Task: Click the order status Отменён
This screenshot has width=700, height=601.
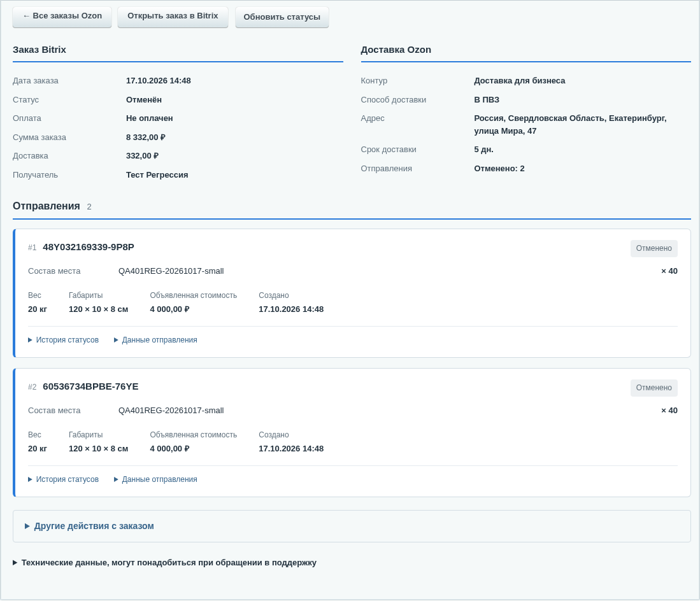Action: (x=144, y=100)
